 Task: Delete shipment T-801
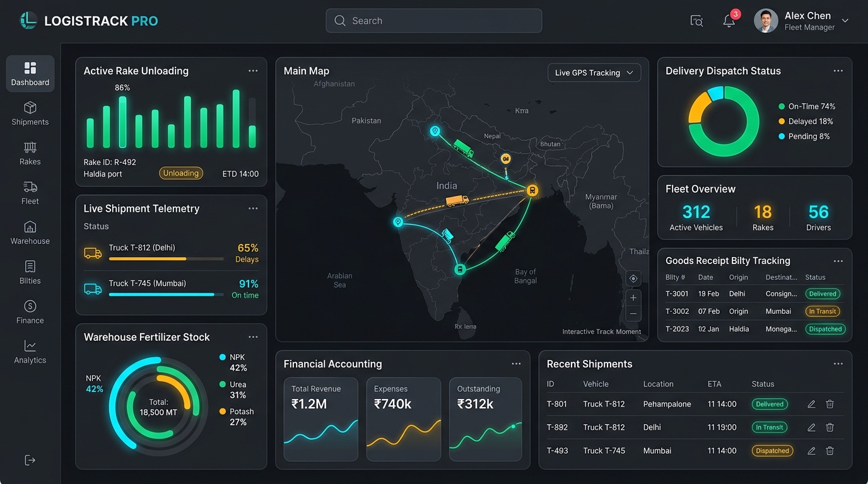point(830,404)
